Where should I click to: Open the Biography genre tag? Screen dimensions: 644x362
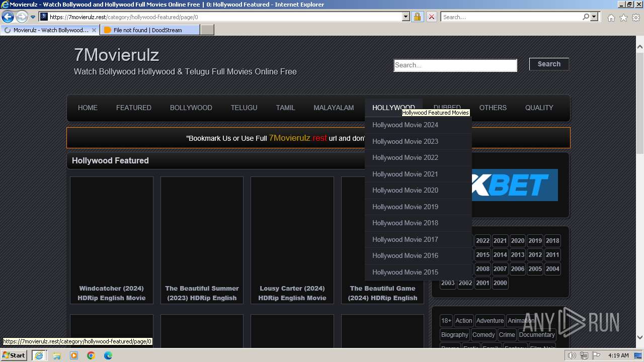coord(455,335)
